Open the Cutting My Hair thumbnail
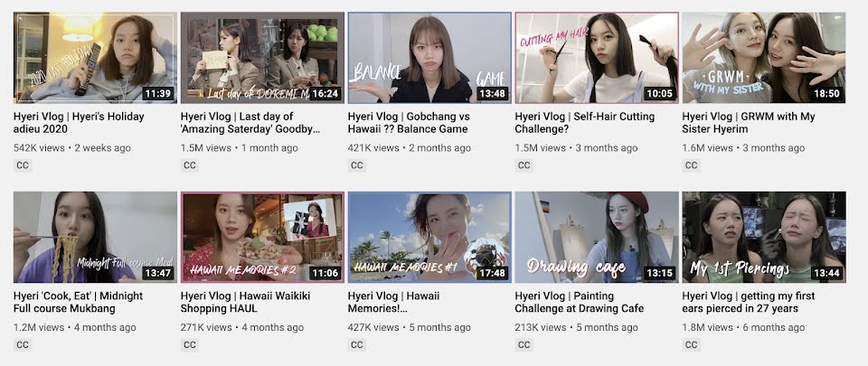868x366 pixels. pos(597,58)
